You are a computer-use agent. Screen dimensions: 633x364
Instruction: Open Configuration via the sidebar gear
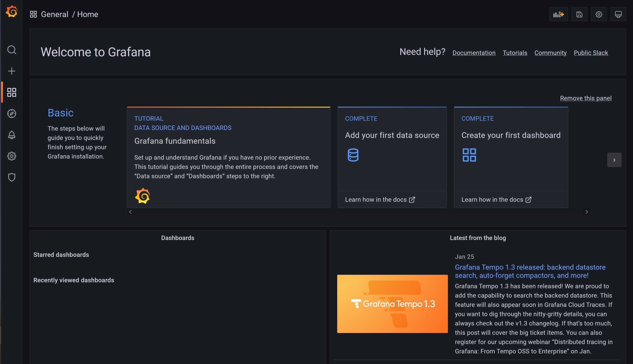pyautogui.click(x=12, y=156)
